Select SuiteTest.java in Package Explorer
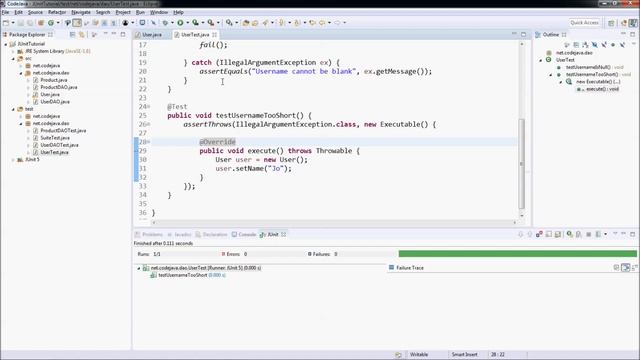This screenshot has height=360, width=640. point(55,138)
